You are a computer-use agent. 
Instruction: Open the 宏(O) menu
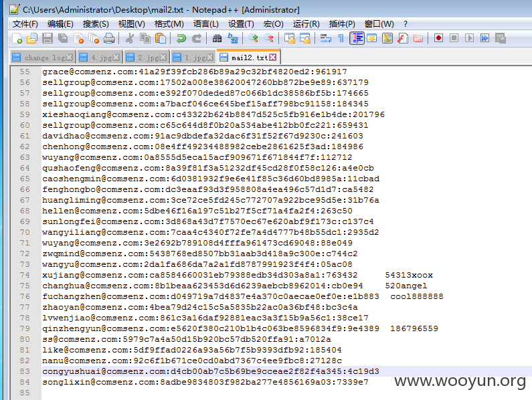[x=274, y=24]
